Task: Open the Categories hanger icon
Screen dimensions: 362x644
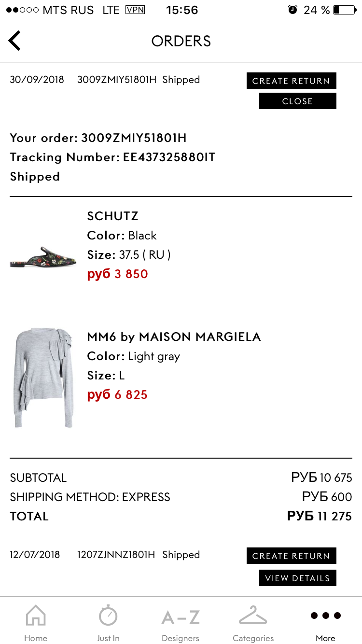Action: 253,616
